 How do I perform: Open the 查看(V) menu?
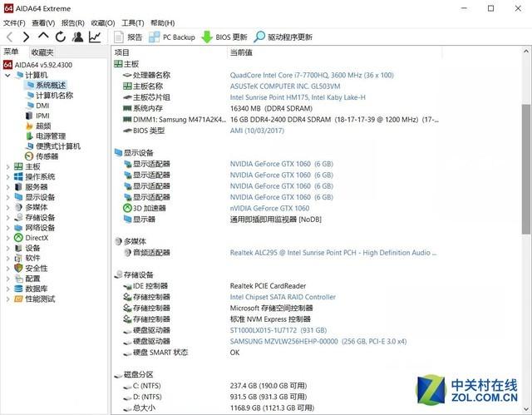point(43,23)
